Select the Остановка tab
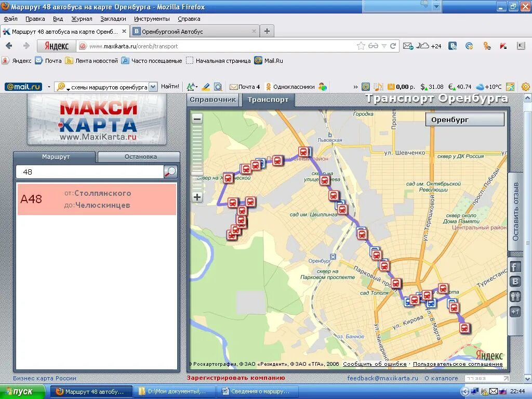Image resolution: width=532 pixels, height=399 pixels. coord(139,157)
